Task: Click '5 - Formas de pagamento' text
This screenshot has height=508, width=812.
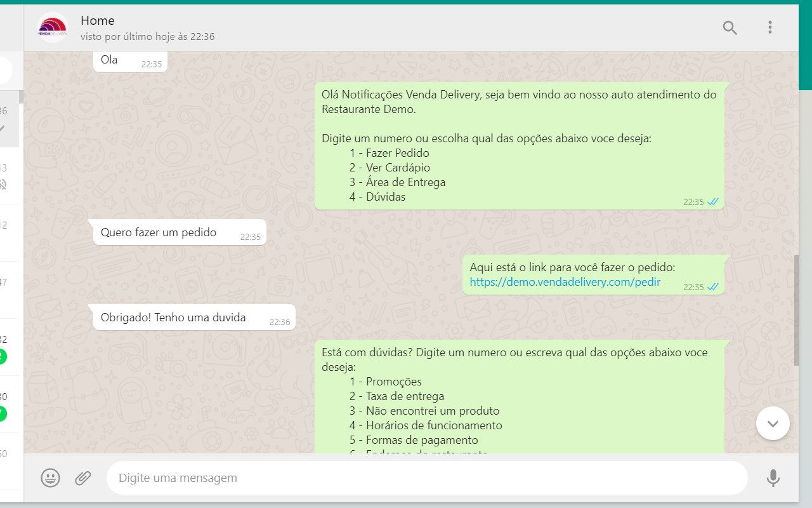Action: pos(414,440)
